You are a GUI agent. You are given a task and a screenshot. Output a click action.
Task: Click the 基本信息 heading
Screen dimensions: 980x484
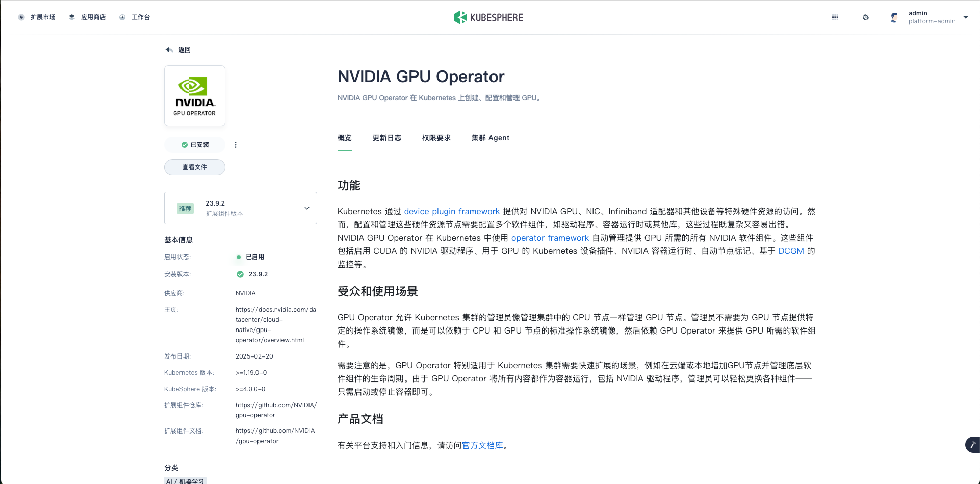[178, 240]
